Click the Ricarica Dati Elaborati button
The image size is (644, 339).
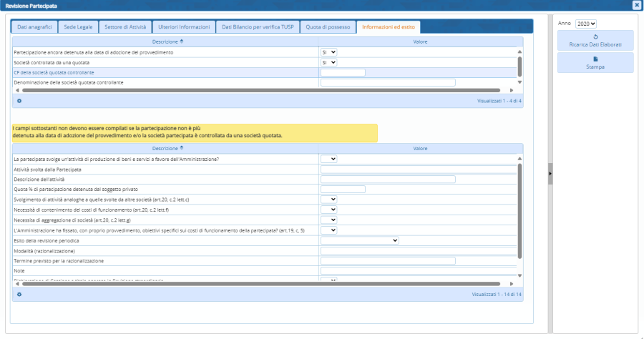(595, 41)
